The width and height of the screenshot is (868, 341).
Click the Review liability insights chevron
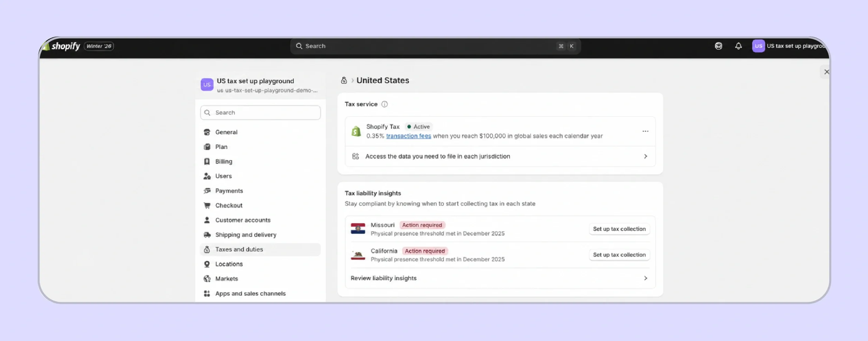[x=645, y=278]
